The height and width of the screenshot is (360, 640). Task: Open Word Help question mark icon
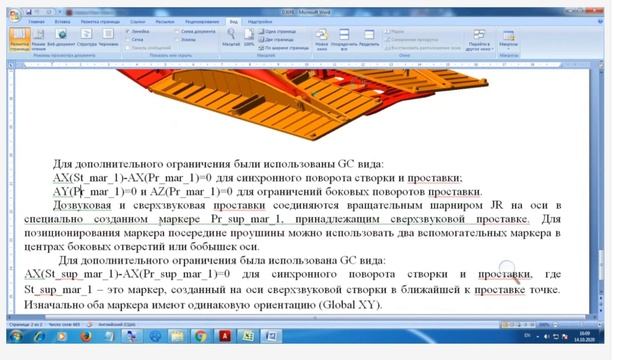coord(600,22)
